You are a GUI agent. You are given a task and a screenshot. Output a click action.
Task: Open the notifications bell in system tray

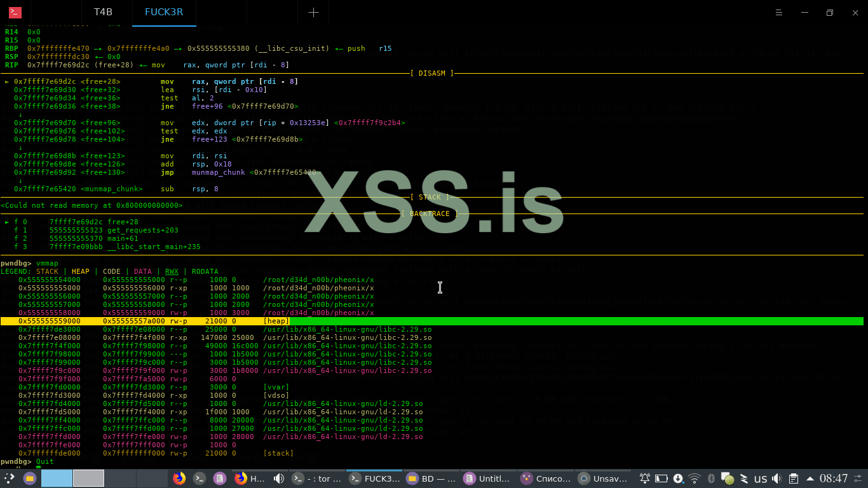(645, 478)
